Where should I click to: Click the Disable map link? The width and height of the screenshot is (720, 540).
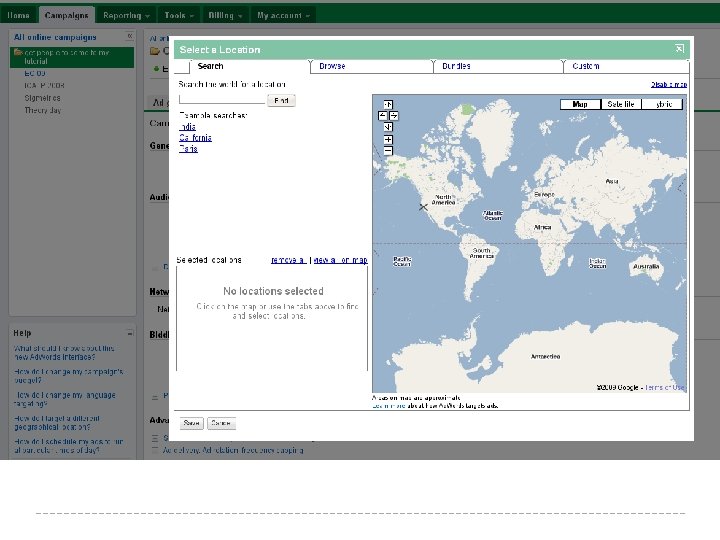[x=669, y=84]
